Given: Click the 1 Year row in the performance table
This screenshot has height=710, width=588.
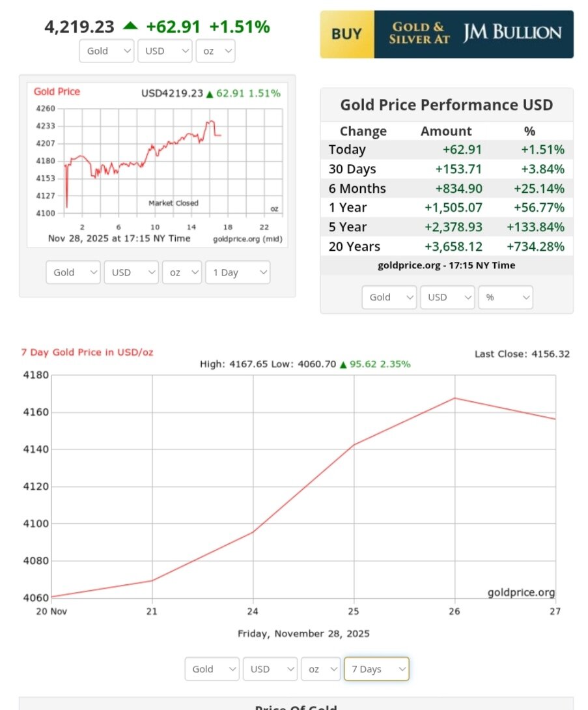Looking at the screenshot, I should (x=446, y=208).
